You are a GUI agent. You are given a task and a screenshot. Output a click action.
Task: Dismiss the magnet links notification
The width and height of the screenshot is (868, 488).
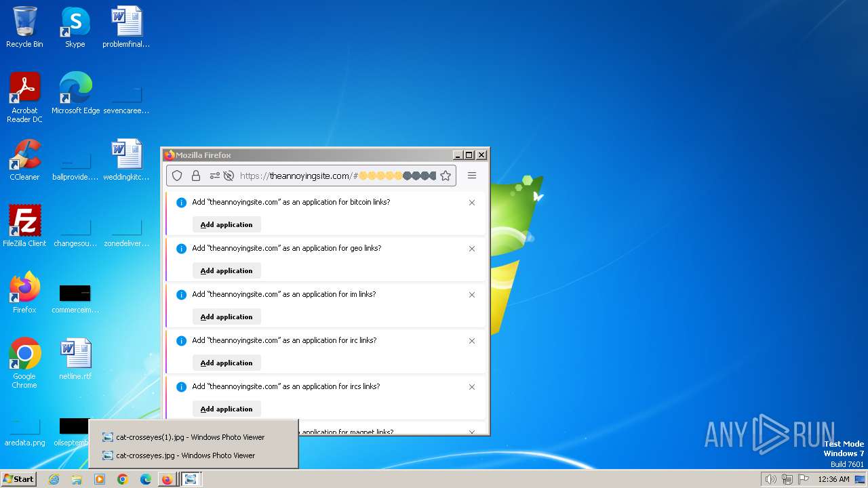pos(472,431)
